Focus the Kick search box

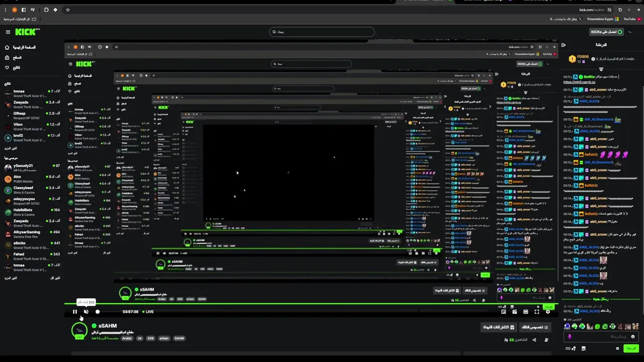coord(322,32)
